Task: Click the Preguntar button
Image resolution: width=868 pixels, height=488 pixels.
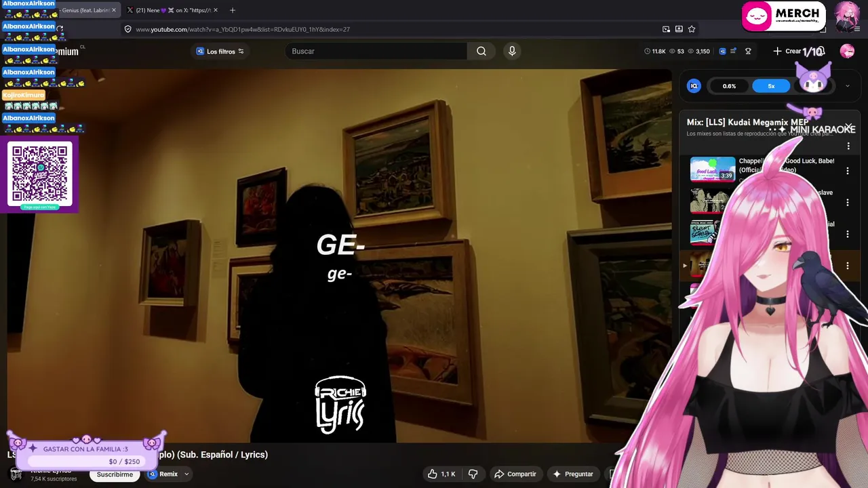Action: [573, 474]
